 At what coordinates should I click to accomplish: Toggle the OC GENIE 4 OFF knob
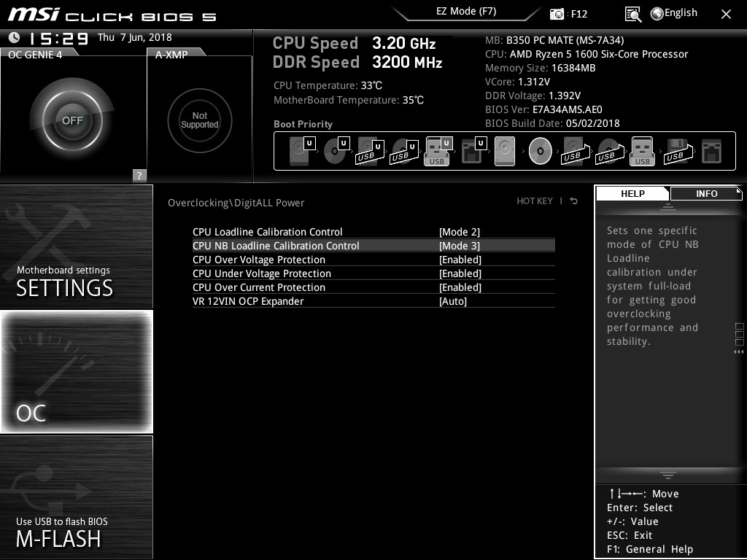point(72,120)
